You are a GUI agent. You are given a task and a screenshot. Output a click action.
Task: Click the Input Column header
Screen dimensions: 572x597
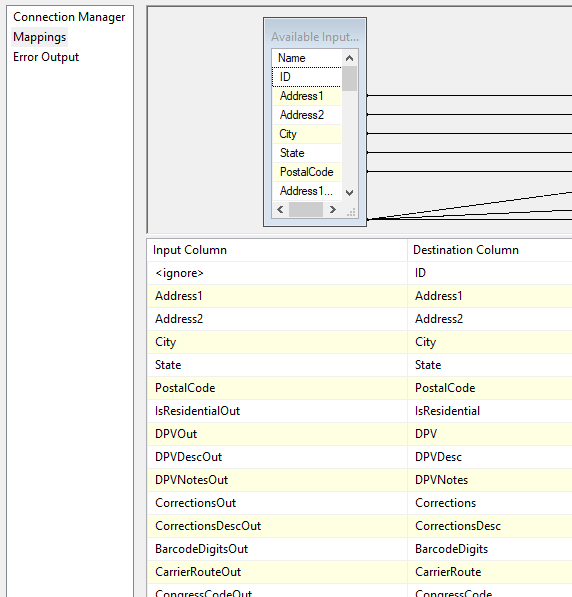pyautogui.click(x=277, y=250)
